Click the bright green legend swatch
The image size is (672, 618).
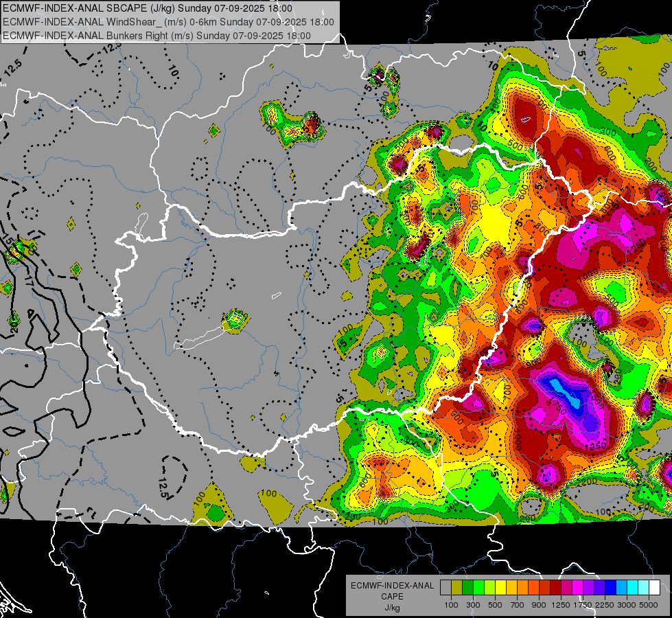[x=478, y=588]
